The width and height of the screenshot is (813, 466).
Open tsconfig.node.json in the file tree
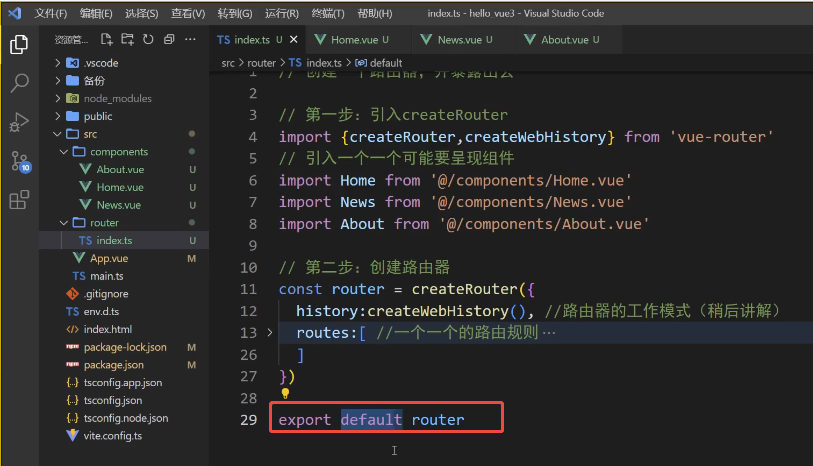click(125, 418)
